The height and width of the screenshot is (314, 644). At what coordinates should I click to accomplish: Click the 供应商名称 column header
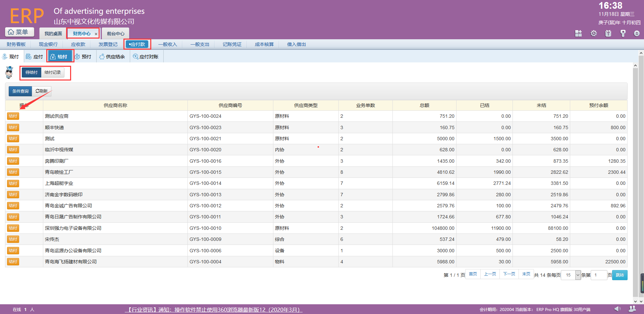115,105
